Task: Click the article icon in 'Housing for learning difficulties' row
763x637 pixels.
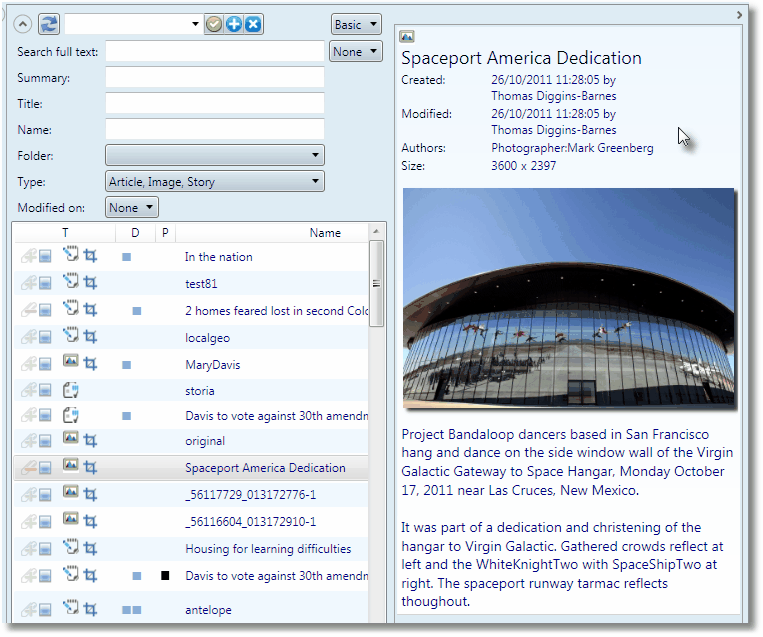Action: pos(71,546)
